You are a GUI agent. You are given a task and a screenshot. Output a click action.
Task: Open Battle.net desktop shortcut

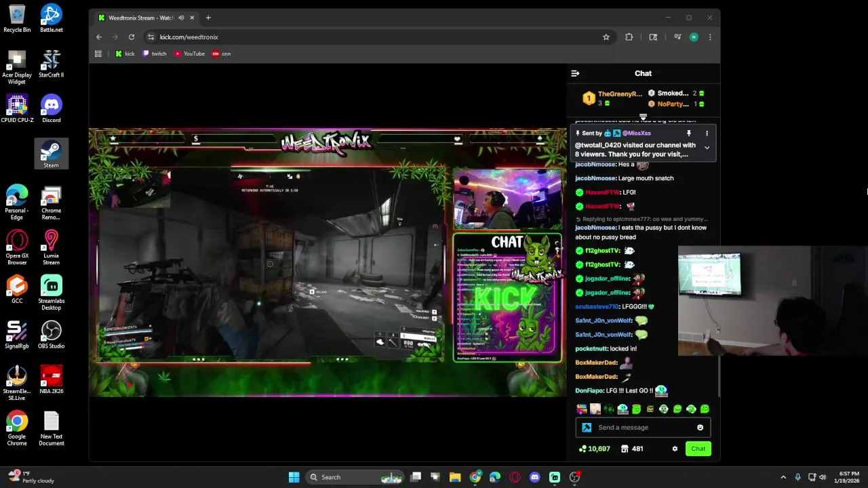52,18
